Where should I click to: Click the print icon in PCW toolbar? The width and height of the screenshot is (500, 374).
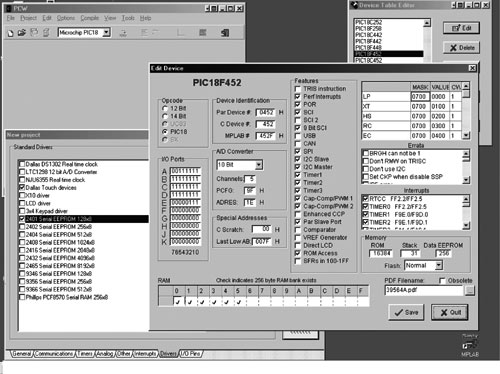(x=46, y=32)
